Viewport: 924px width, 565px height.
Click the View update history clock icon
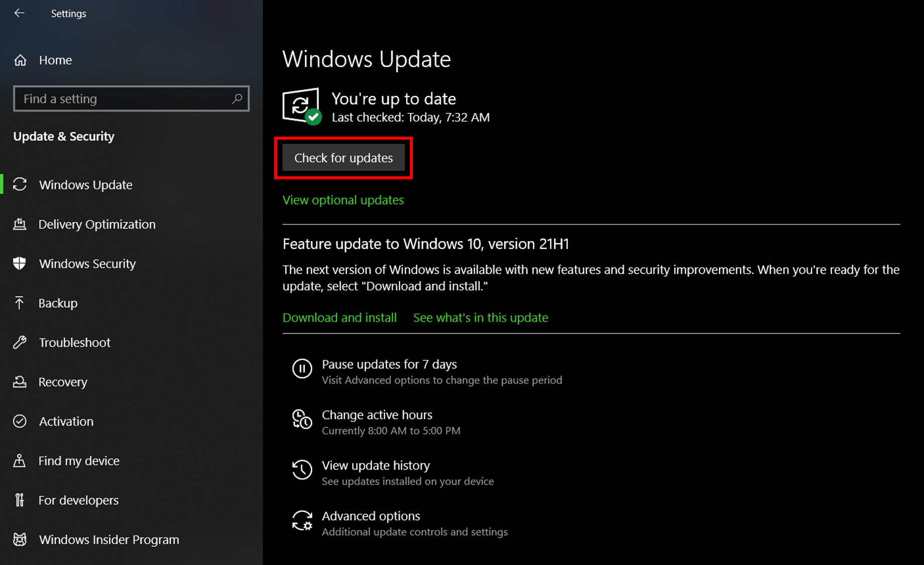[302, 470]
